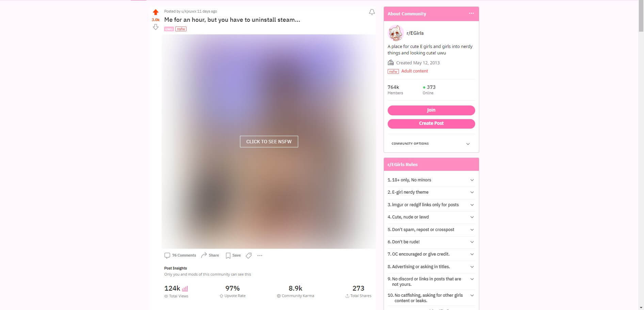Image resolution: width=644 pixels, height=310 pixels.
Task: Toggle post notifications with the bell icon
Action: coord(372,12)
